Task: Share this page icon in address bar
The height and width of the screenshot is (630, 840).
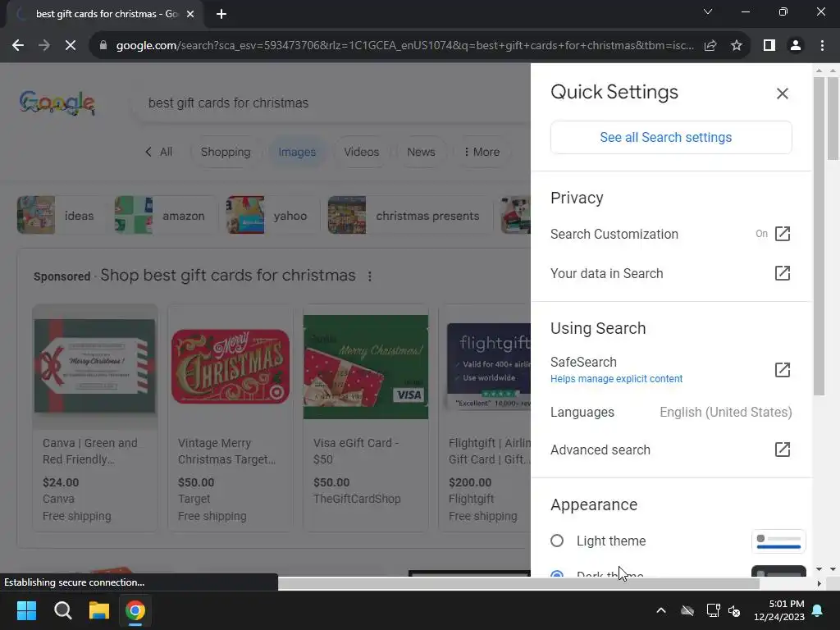Action: 710,46
